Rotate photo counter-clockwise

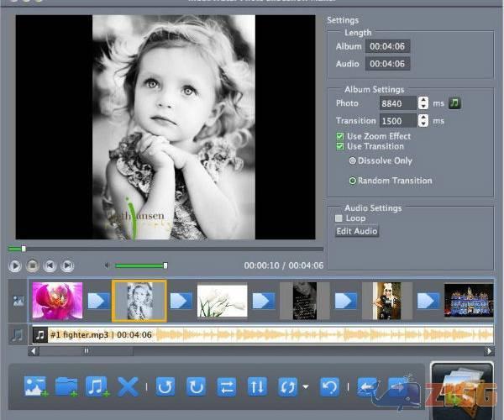click(165, 387)
